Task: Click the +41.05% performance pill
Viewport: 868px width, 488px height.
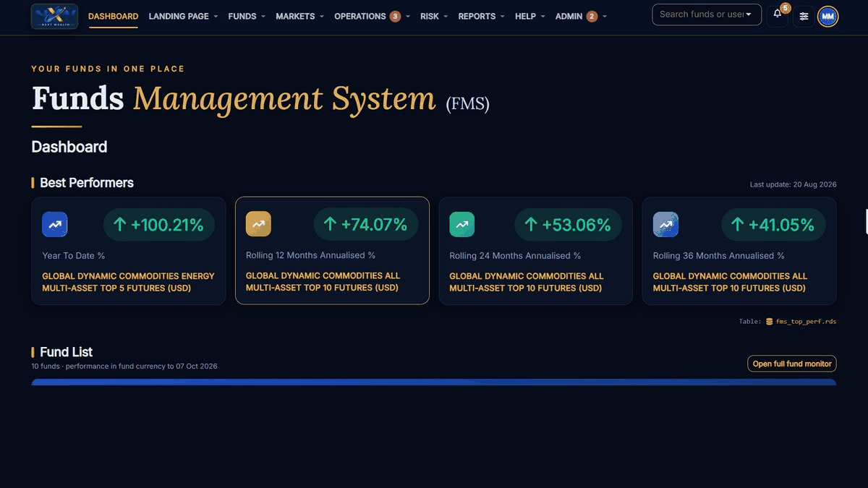Action: [x=773, y=225]
